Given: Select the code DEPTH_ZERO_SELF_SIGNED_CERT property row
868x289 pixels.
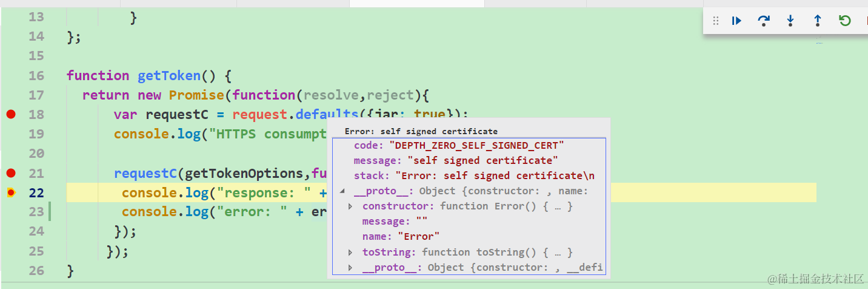Looking at the screenshot, I should click(x=469, y=146).
